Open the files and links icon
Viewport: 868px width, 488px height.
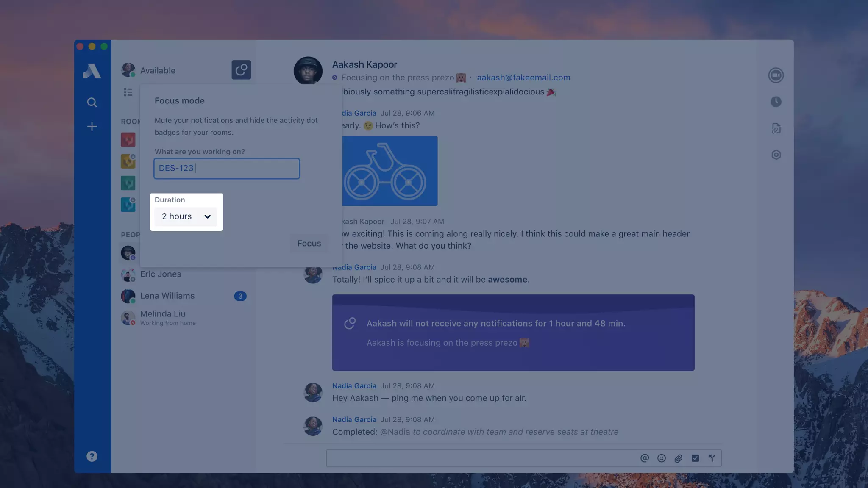pos(776,128)
